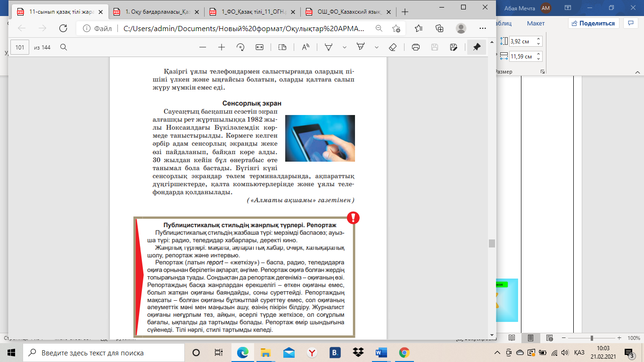The height and width of the screenshot is (362, 644).
Task: Open Dropbox from the taskbar
Action: pyautogui.click(x=358, y=353)
